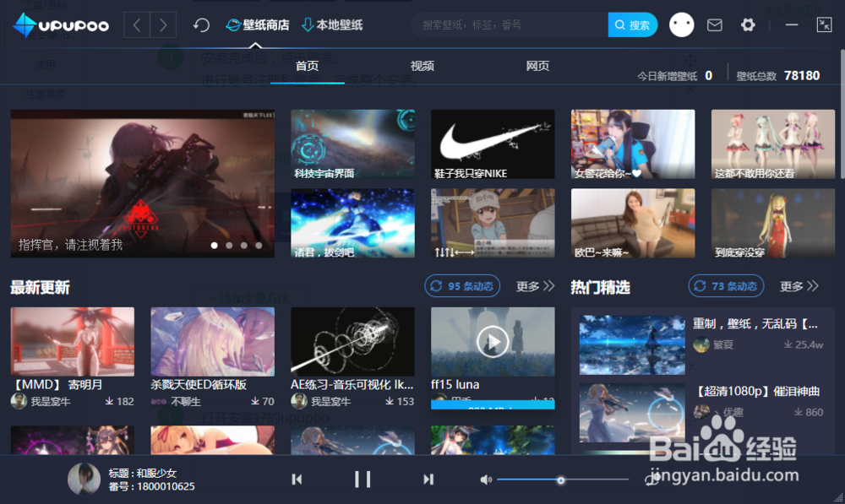Viewport: 845px width, 504px height.
Task: Refresh the 95 条动态 latest updates
Action: 462,286
